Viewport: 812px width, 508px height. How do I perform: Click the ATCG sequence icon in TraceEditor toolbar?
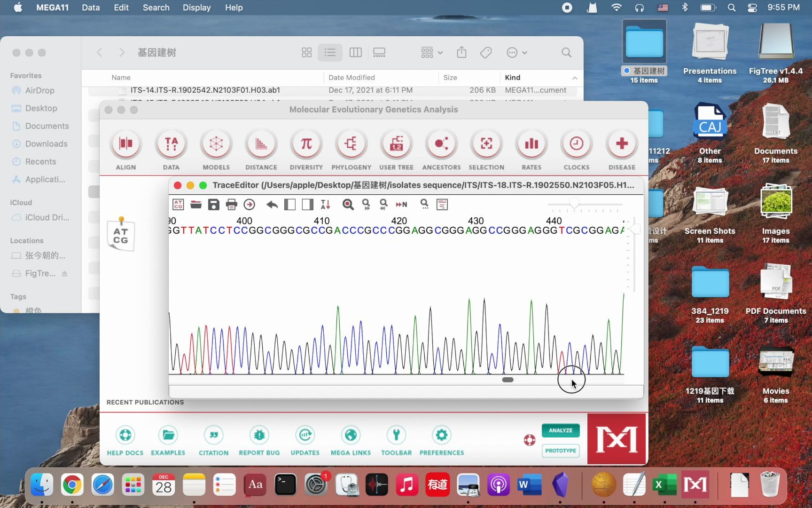coord(178,204)
